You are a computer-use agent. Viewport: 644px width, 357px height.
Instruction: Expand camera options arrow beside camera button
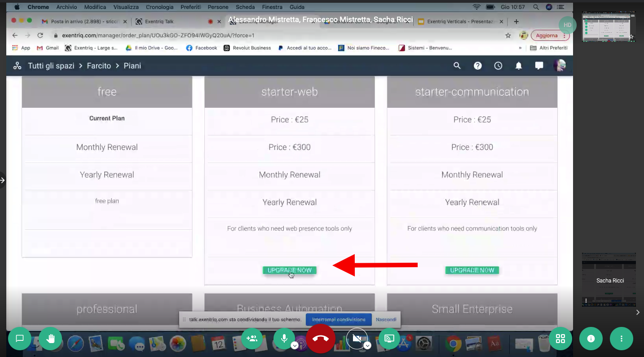point(367,345)
